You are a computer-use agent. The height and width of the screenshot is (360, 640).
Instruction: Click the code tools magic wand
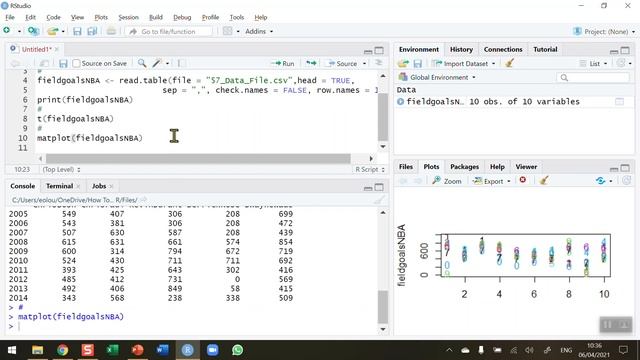click(157, 63)
